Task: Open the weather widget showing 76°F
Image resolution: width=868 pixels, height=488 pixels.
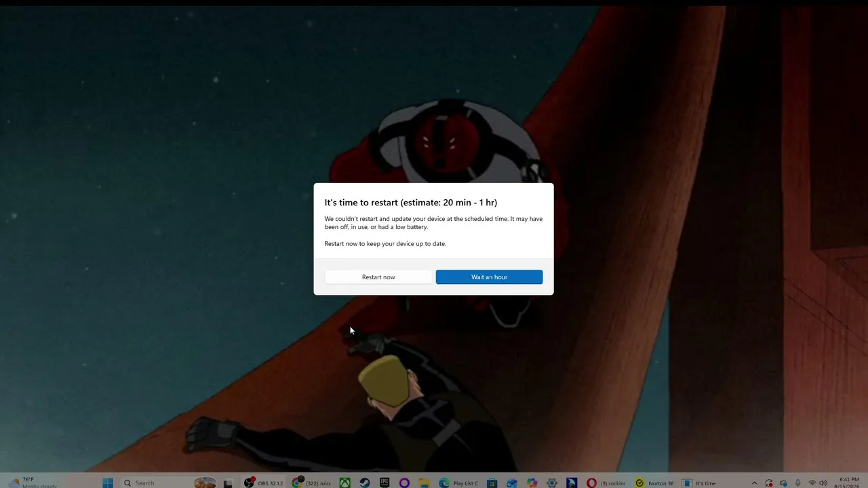Action: [33, 483]
